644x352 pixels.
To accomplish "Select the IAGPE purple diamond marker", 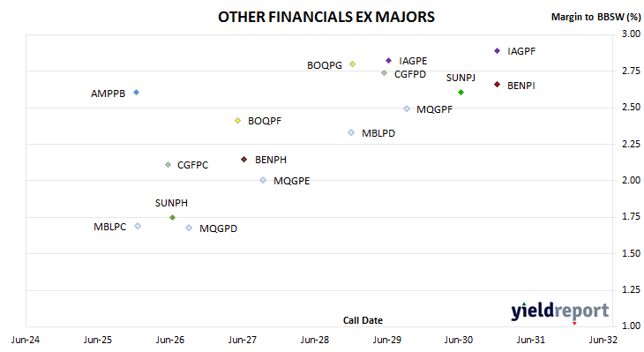I will tap(388, 61).
